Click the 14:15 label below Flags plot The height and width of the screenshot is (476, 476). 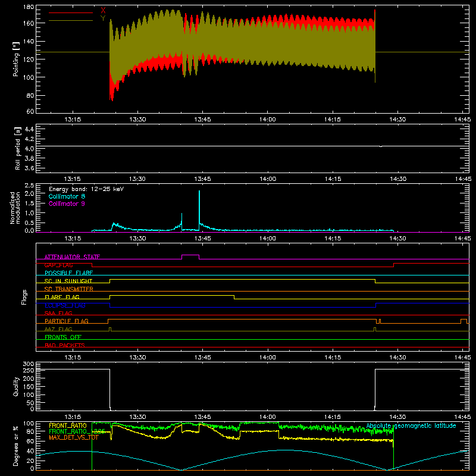coord(333,358)
